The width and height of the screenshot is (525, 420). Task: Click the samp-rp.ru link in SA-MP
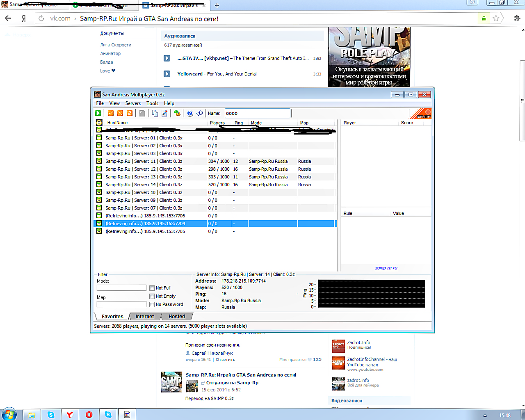[x=386, y=268]
